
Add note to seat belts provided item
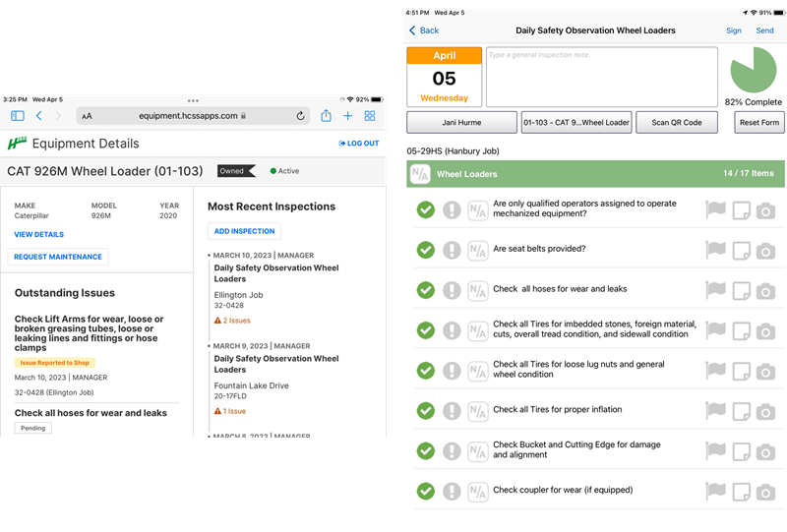[x=742, y=251]
